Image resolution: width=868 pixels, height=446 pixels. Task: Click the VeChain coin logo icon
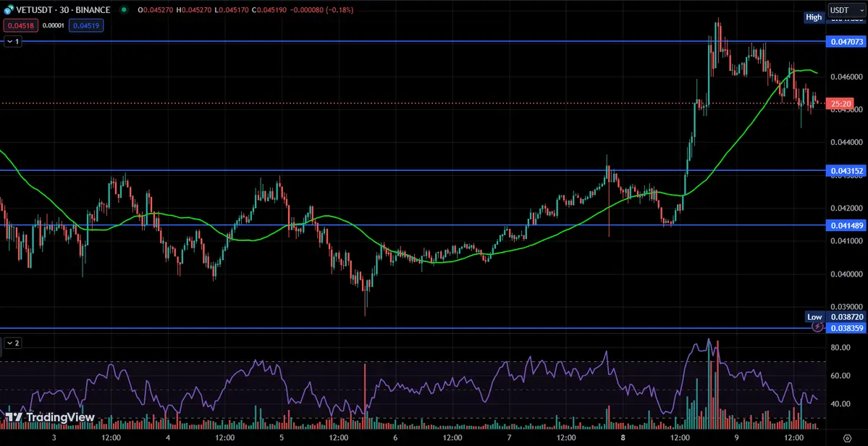tap(8, 10)
